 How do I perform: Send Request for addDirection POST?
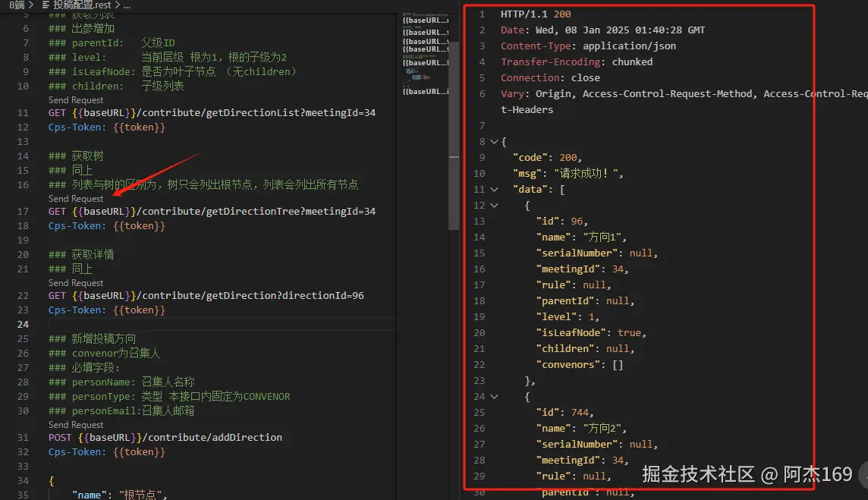(75, 424)
